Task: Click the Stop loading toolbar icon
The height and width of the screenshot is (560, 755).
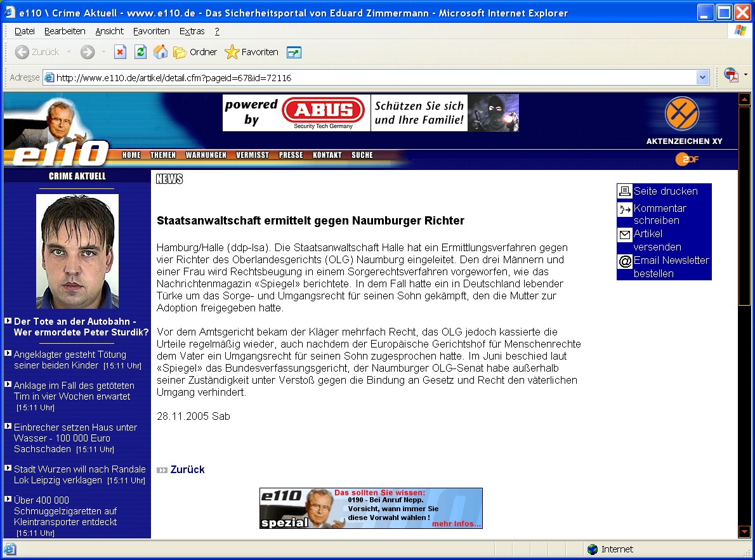Action: 120,52
